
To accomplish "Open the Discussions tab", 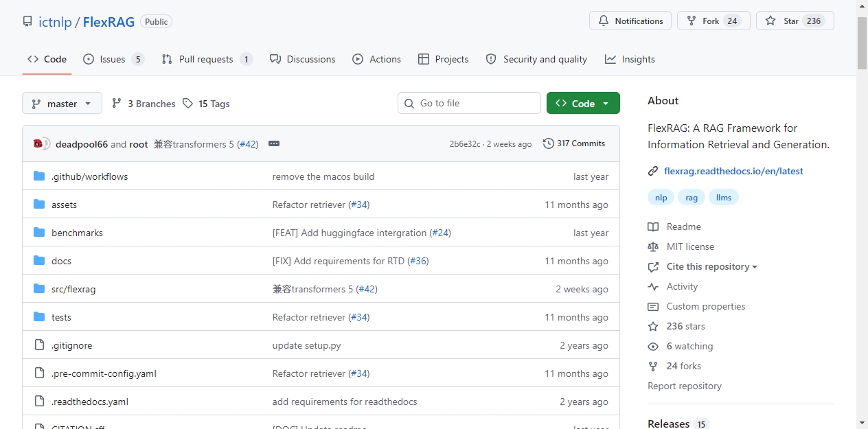I will click(302, 59).
